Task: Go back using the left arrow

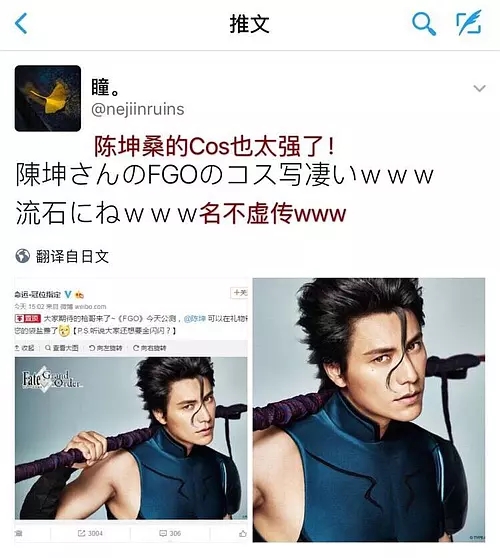Action: (21, 23)
